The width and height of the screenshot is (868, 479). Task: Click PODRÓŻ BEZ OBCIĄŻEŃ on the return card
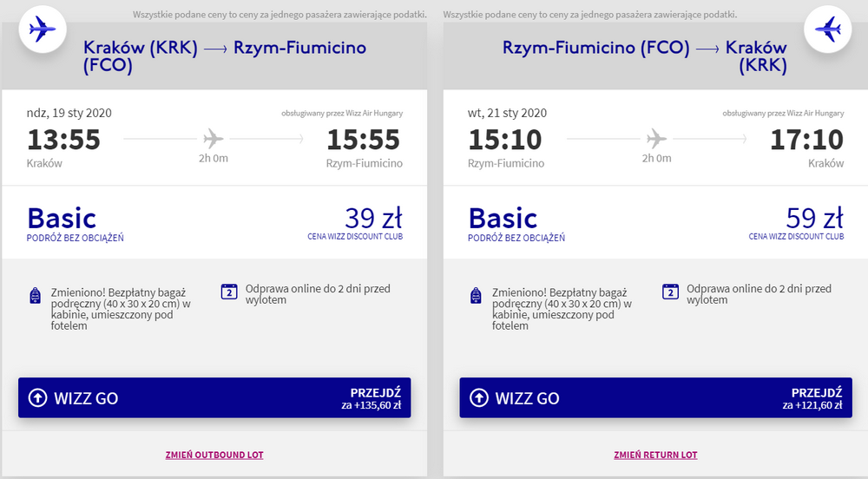tap(516, 238)
